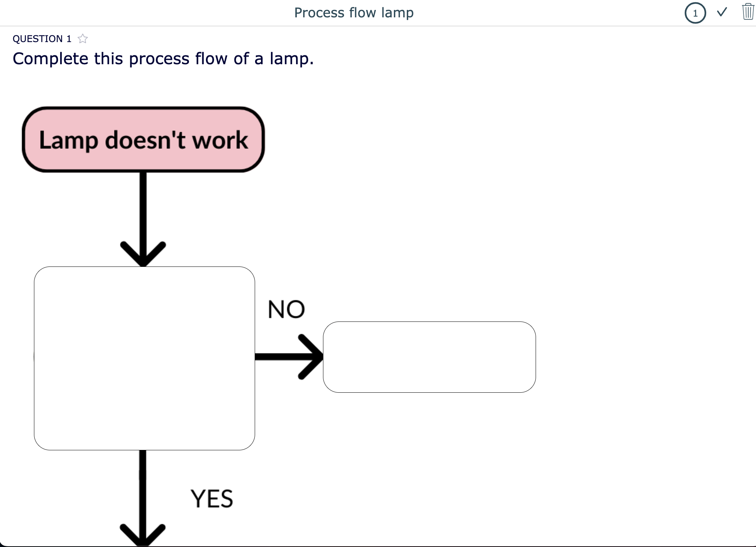The image size is (756, 547).
Task: Toggle the favorite star for Question 1
Action: (82, 38)
